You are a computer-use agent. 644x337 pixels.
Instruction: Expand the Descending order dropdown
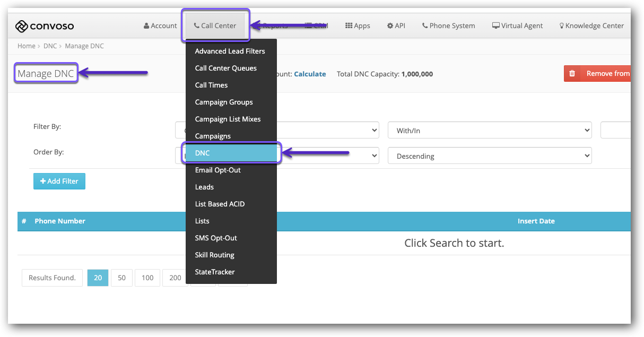point(490,156)
